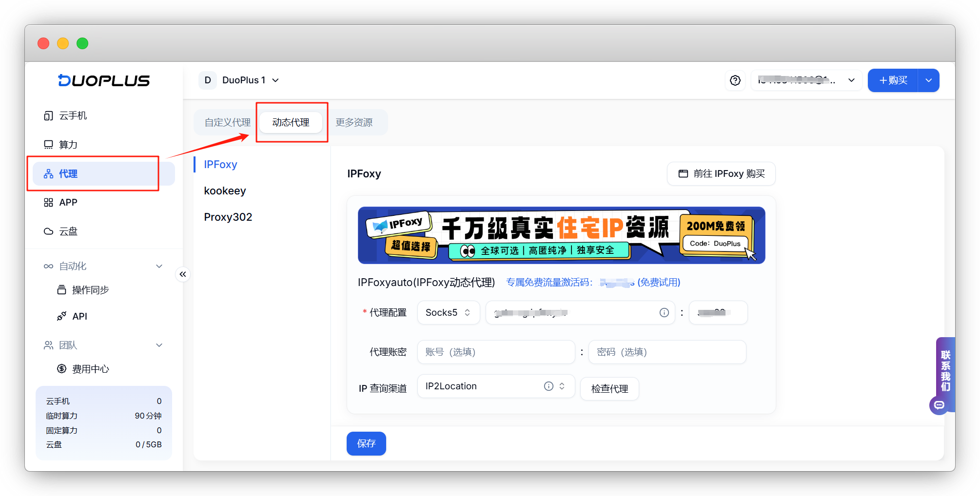Expand the purchase button dropdown arrow
This screenshot has width=980, height=496.
pos(929,80)
